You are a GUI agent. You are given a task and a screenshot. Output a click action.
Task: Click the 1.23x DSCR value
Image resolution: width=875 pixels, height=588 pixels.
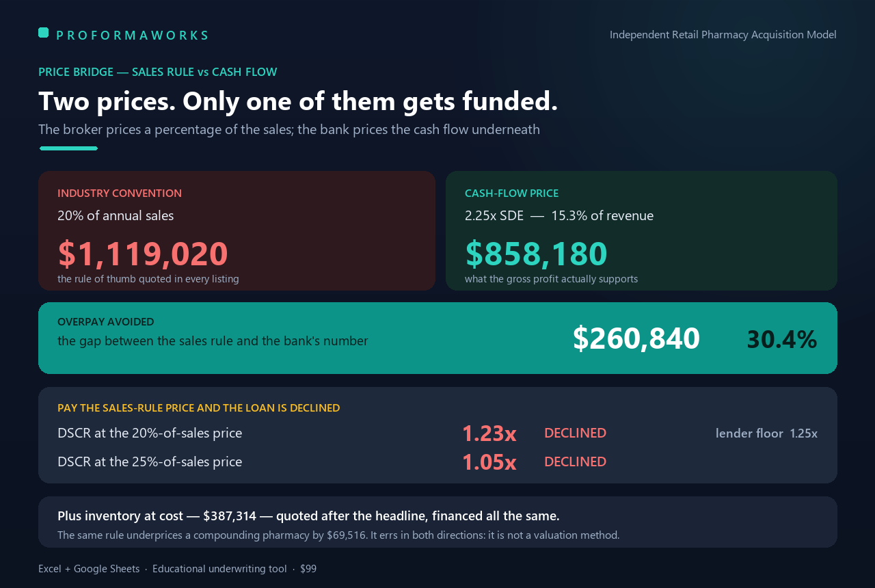coord(489,433)
